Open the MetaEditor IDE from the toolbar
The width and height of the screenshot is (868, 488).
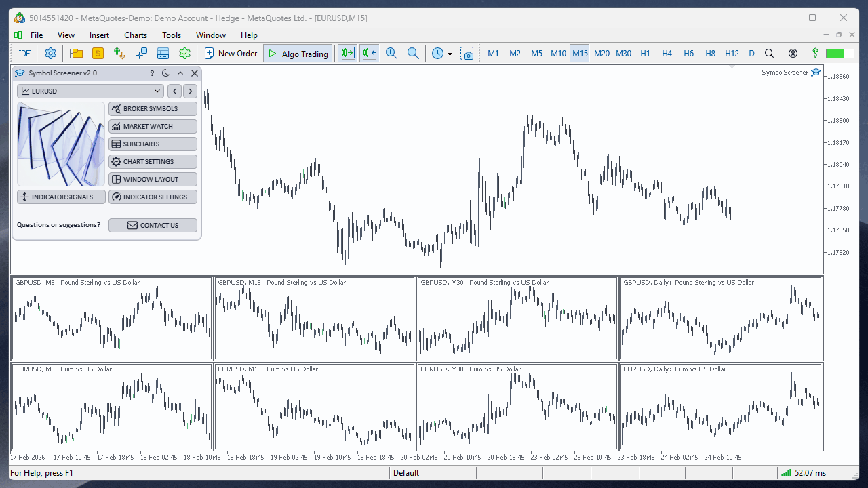click(x=24, y=53)
